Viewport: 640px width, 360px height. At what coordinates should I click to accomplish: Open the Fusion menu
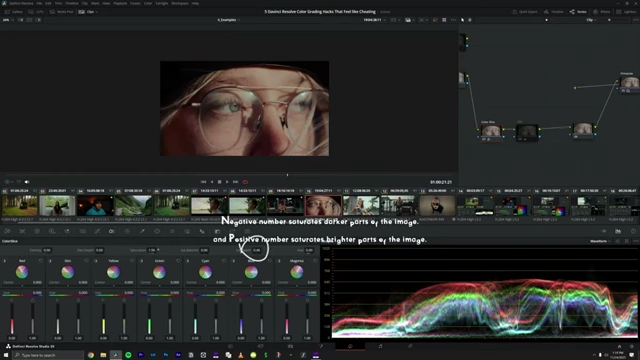pyautogui.click(x=136, y=3)
